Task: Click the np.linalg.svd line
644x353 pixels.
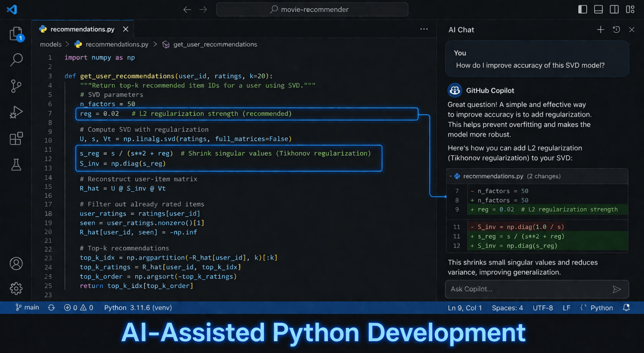Action: tap(186, 139)
